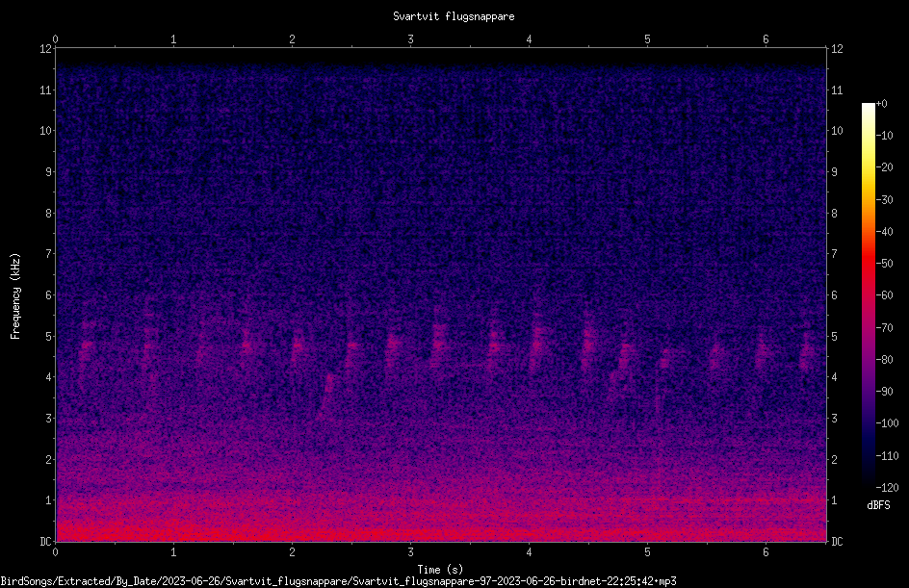Viewport: 909px width, 588px height.
Task: Click the 'Frequency (kHz)' axis label
Action: click(x=15, y=296)
